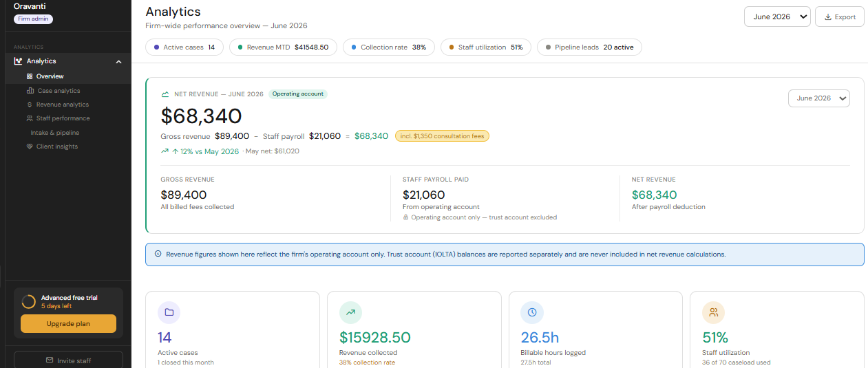Click the Client insights heart icon
The image size is (868, 368).
click(x=30, y=147)
